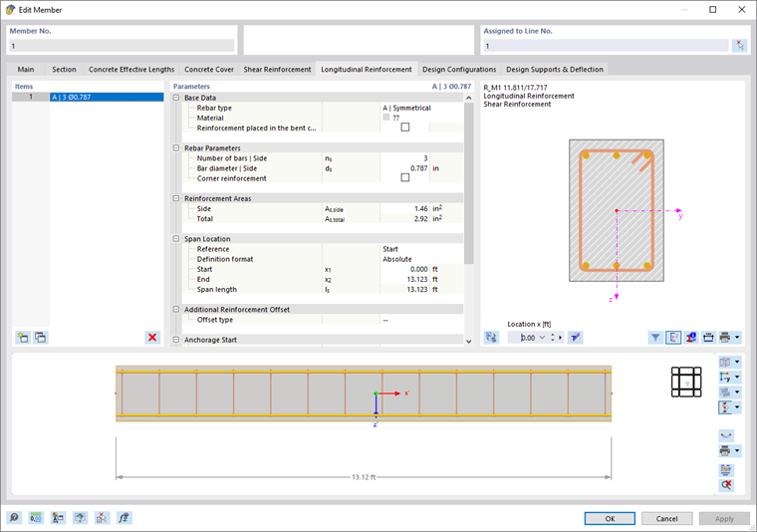The height and width of the screenshot is (532, 757).
Task: Click the filter funnel icon in section preview toolbar
Action: pyautogui.click(x=655, y=338)
